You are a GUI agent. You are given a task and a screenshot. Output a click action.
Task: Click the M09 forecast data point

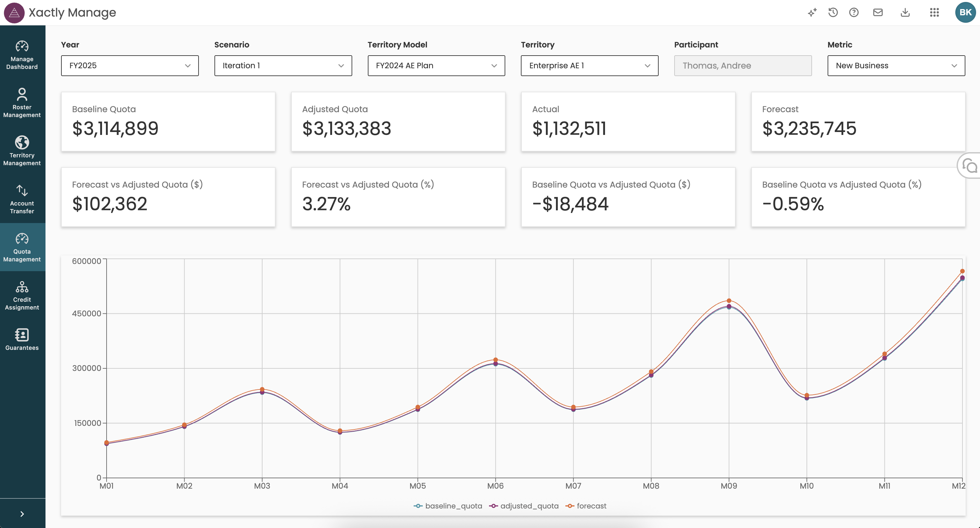729,301
